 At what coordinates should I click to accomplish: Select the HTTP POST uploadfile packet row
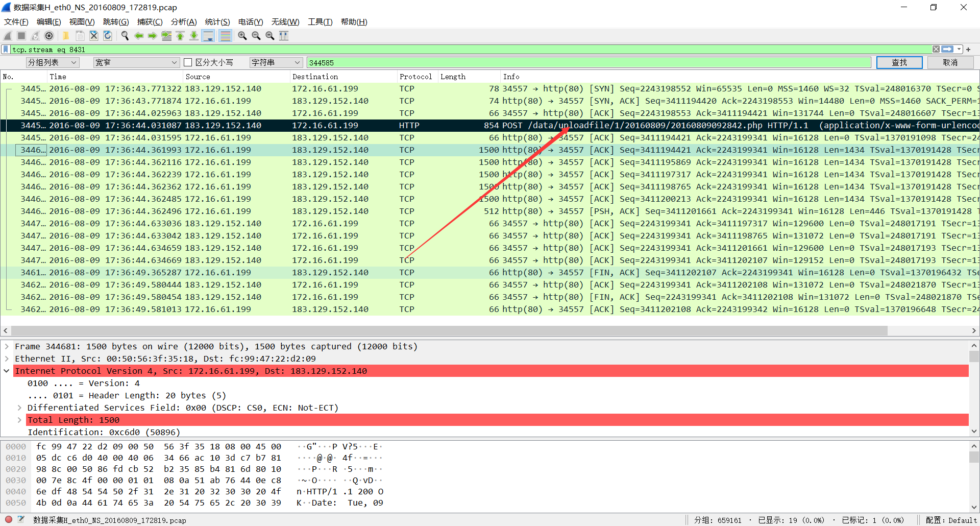[490, 125]
